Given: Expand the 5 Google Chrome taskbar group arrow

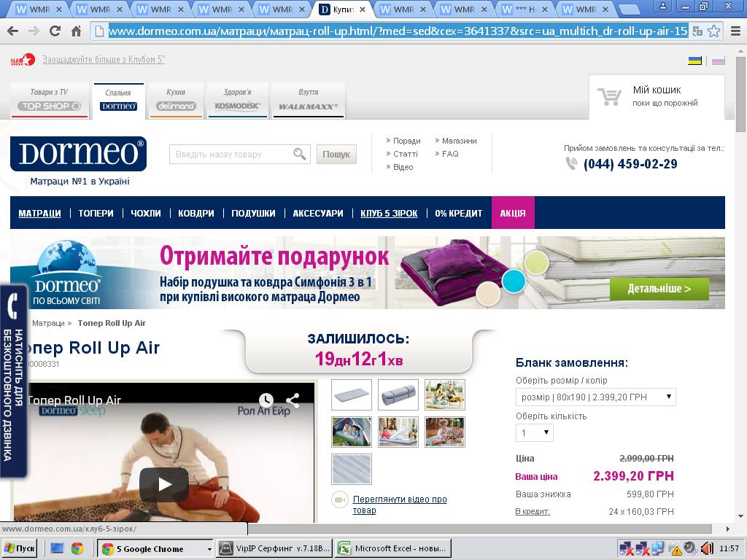Looking at the screenshot, I should (209, 549).
